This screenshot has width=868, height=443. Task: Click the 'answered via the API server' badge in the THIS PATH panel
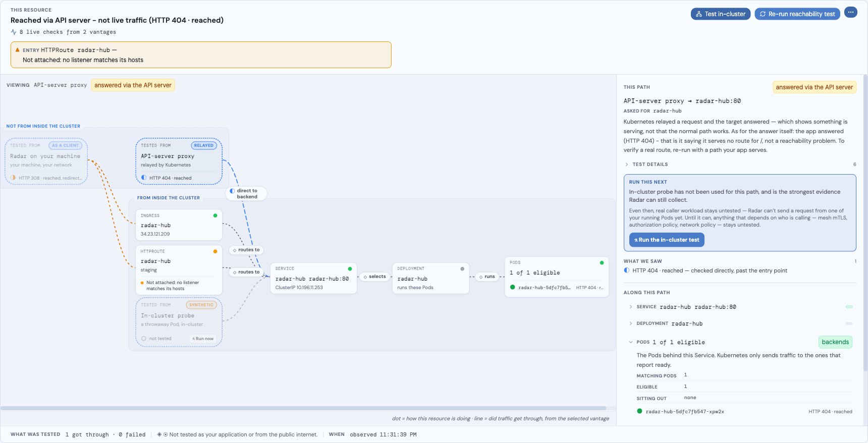point(815,87)
